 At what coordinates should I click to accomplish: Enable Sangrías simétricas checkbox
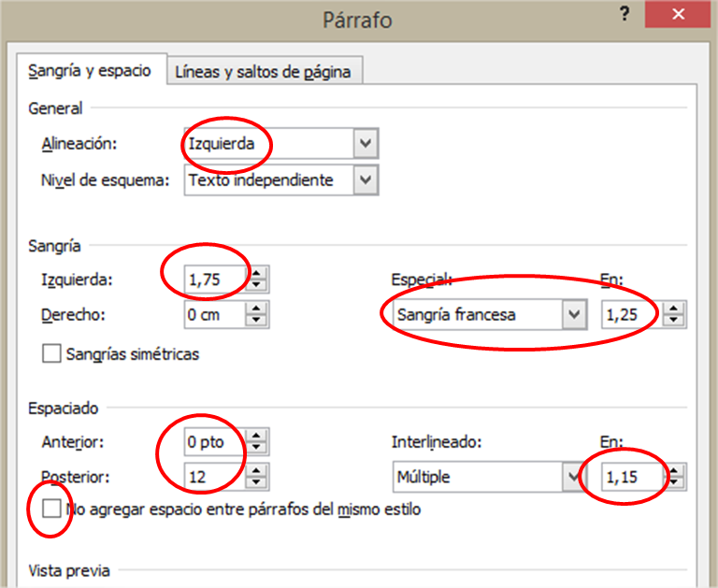[52, 354]
